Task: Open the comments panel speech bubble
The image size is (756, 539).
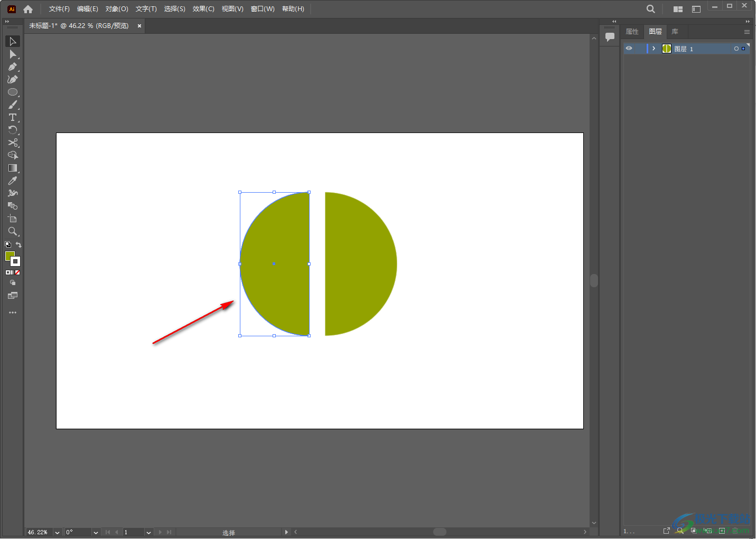Action: (610, 37)
